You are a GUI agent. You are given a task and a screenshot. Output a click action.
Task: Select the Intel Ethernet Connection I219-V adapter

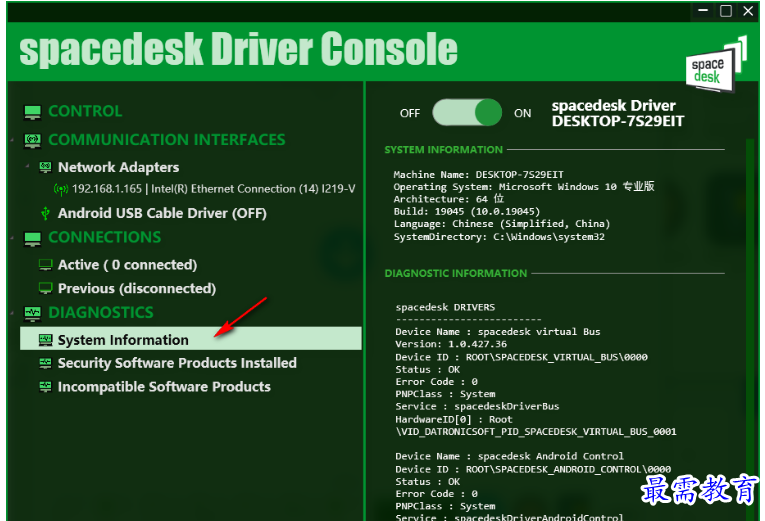214,189
